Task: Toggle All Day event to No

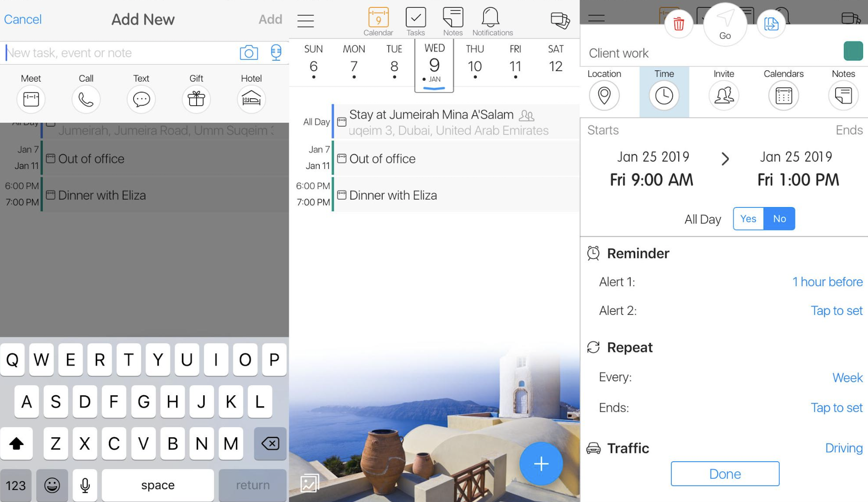Action: point(779,218)
